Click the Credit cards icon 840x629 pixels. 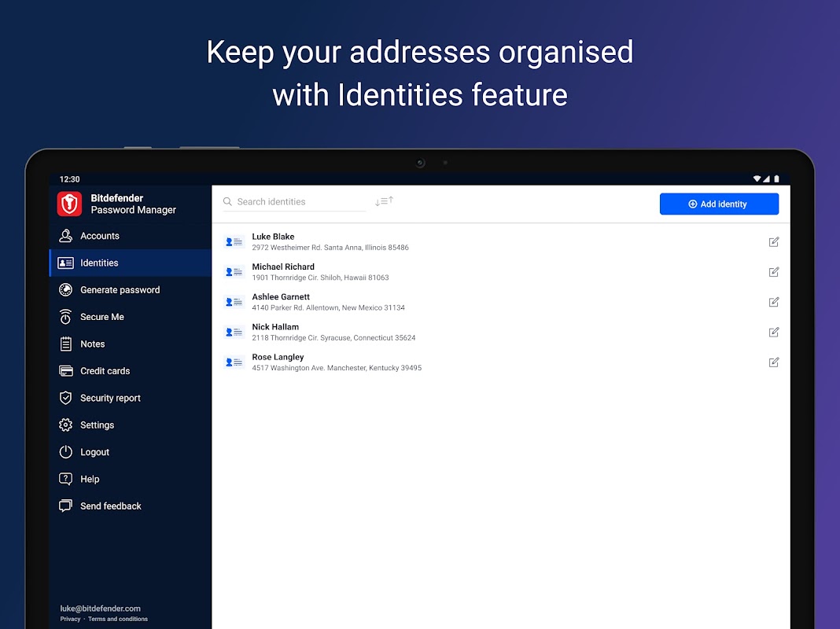pyautogui.click(x=65, y=371)
